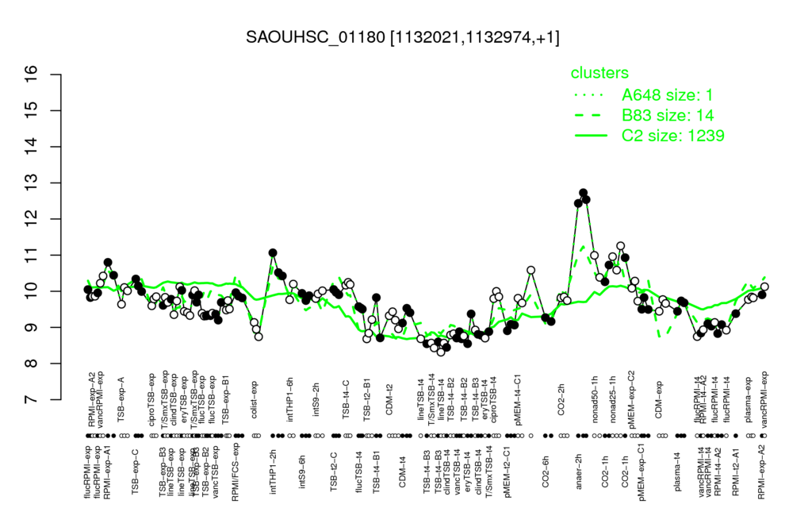This screenshot has height=508, width=812.
Task: Select legend entry 'B83 size: 14'
Action: (x=668, y=115)
